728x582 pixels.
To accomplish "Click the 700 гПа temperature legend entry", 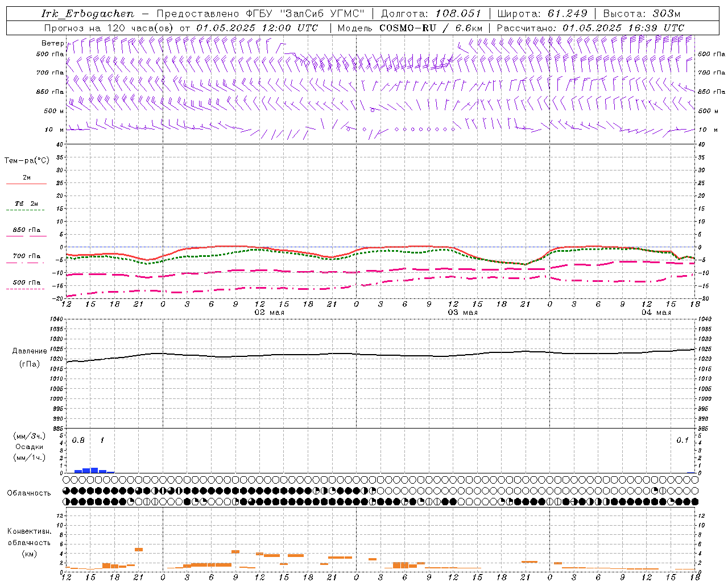I will 26,256.
